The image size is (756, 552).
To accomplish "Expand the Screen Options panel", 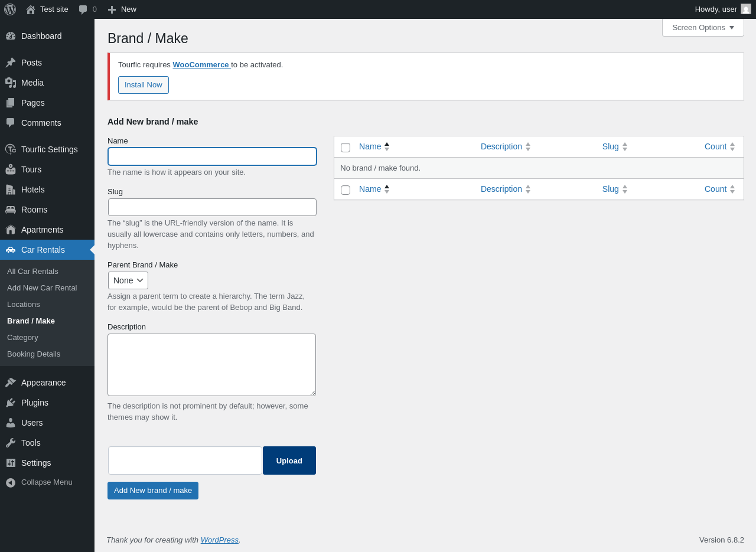I will click(703, 27).
